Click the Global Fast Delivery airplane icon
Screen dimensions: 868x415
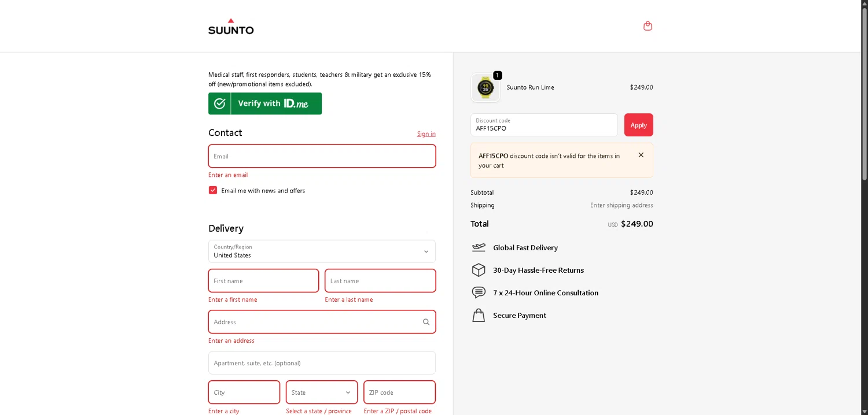[x=479, y=247]
